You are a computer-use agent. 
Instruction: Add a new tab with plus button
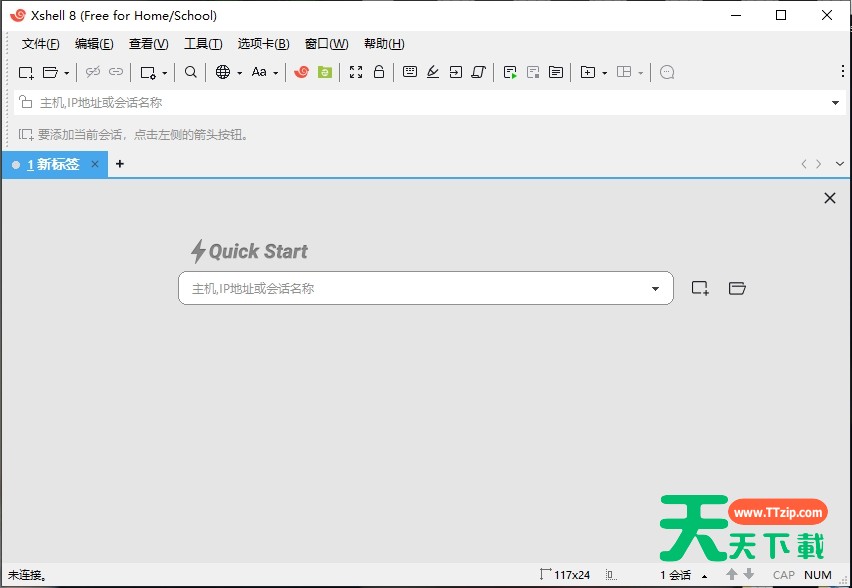120,164
